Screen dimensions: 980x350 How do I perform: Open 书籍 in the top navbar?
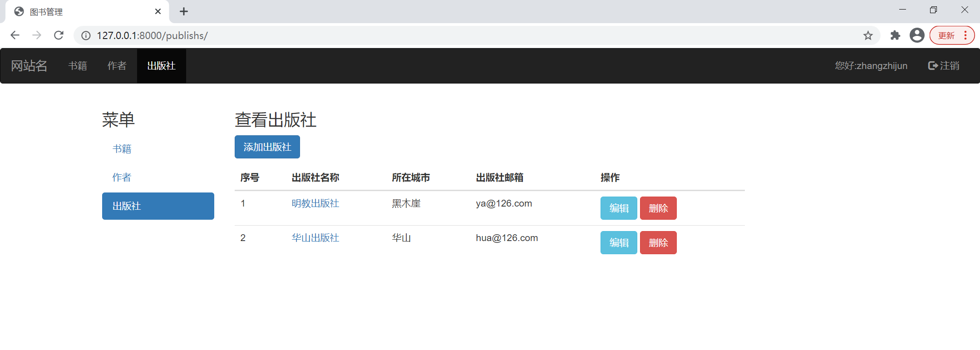(x=78, y=66)
